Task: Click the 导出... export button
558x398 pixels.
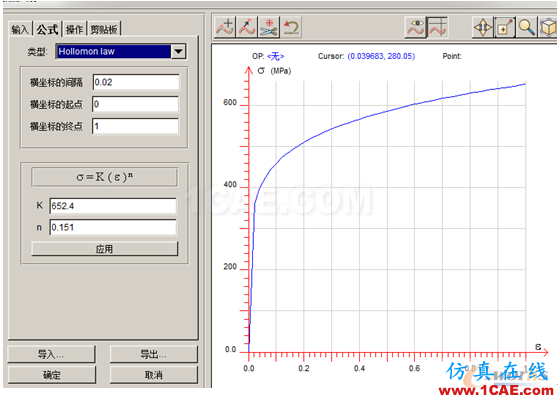Action: tap(153, 354)
